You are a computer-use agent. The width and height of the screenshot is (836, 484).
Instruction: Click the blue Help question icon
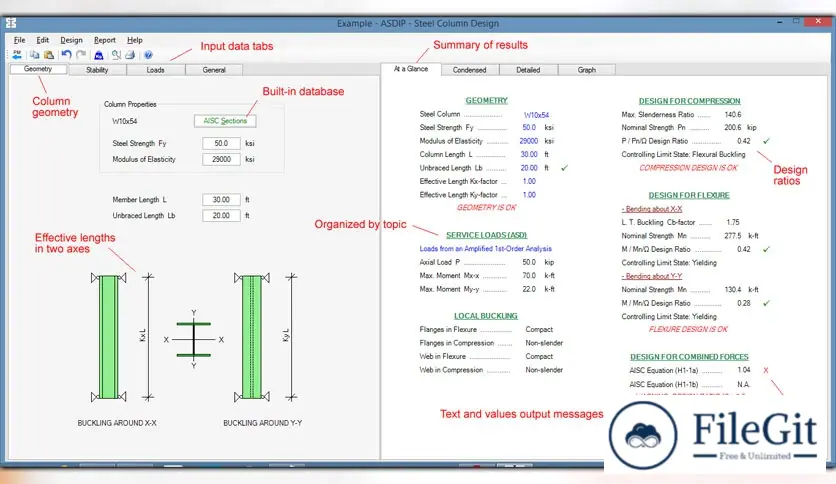pos(148,54)
